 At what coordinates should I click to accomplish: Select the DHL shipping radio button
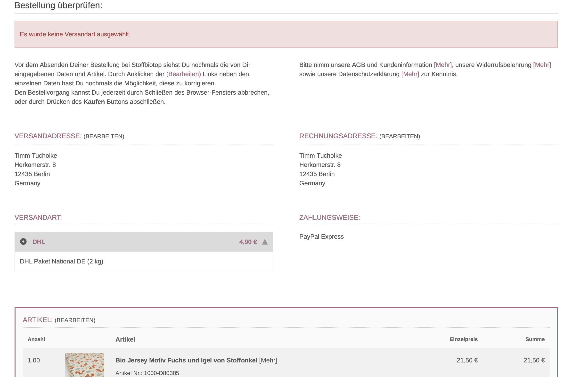[23, 242]
